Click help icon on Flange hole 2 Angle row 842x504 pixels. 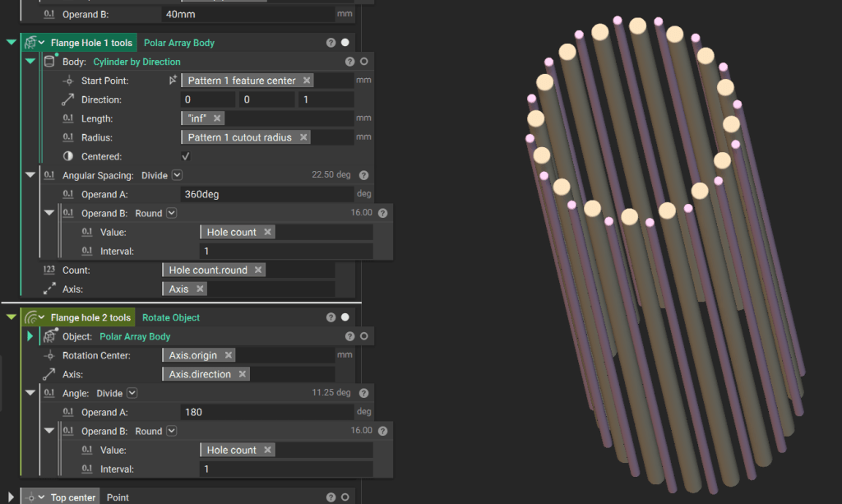(363, 393)
